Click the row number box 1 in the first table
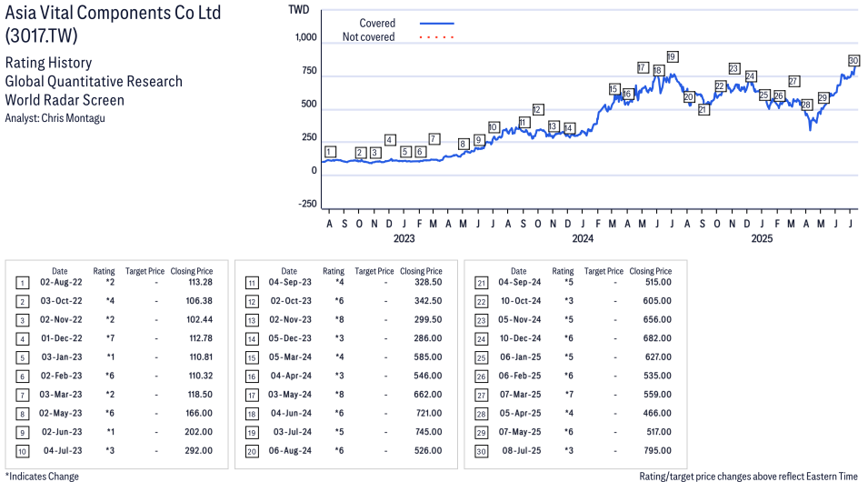868x482 pixels. click(x=22, y=283)
